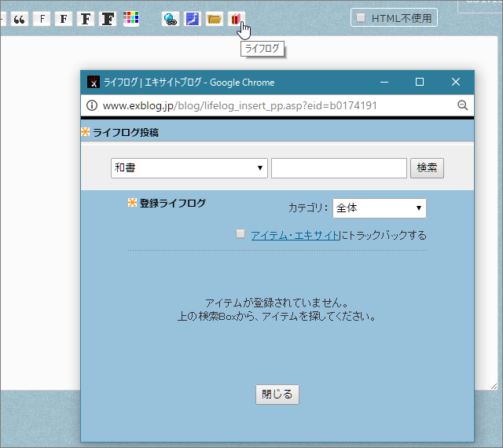Open the blue map insert icon
Image resolution: width=503 pixels, height=448 pixels.
pos(193,19)
